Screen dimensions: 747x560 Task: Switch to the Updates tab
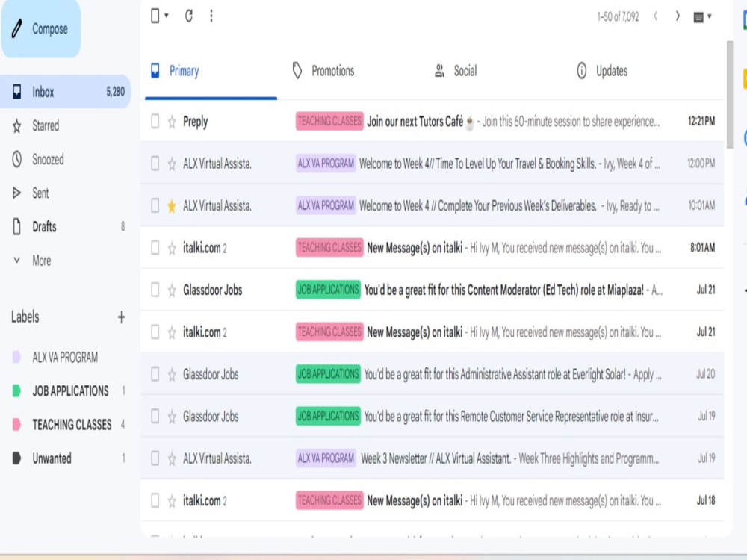coord(602,71)
